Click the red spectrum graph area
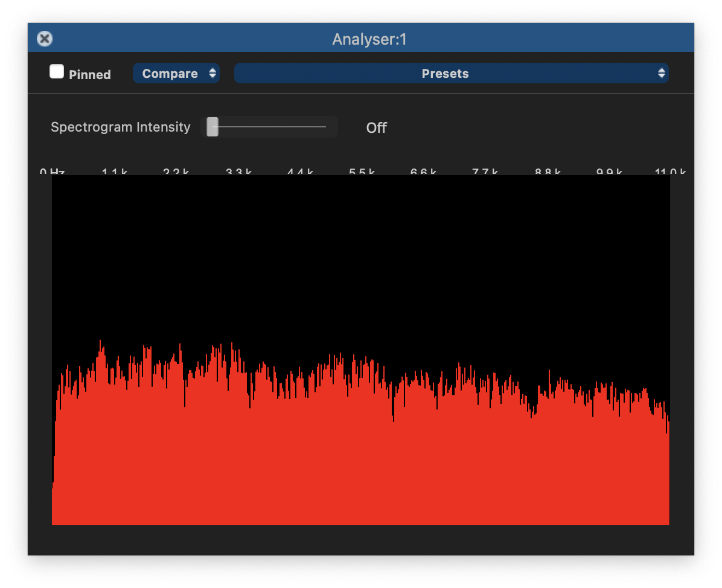The width and height of the screenshot is (722, 588). 360,465
